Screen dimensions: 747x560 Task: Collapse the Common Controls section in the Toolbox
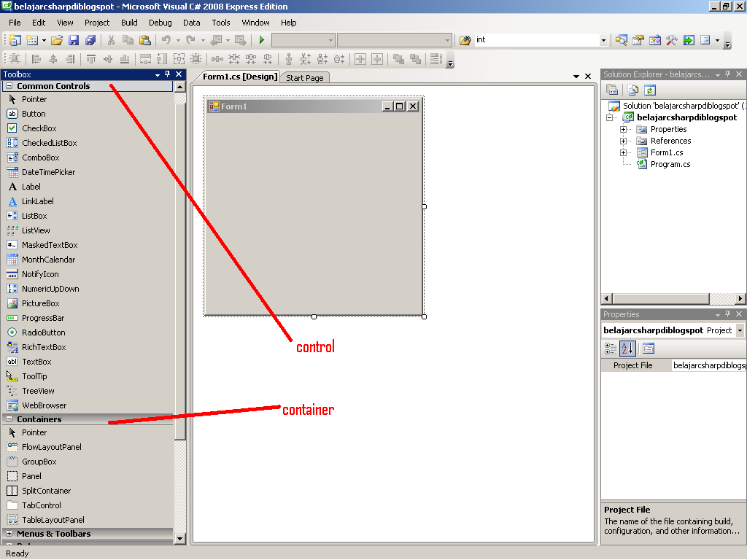click(7, 86)
